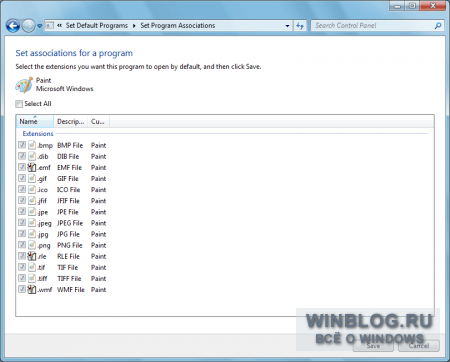Uncheck the .ico extension checkbox
Screen dimensions: 450x362
pyautogui.click(x=22, y=189)
